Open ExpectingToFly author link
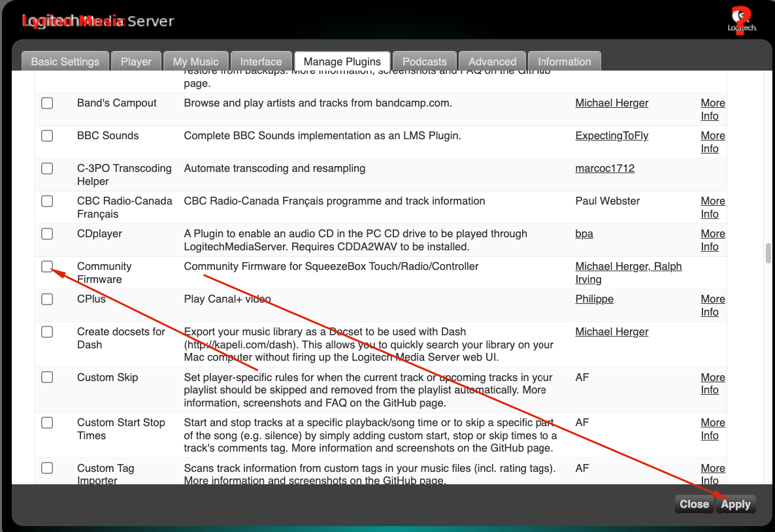Viewport: 775px width, 532px height. coord(612,136)
